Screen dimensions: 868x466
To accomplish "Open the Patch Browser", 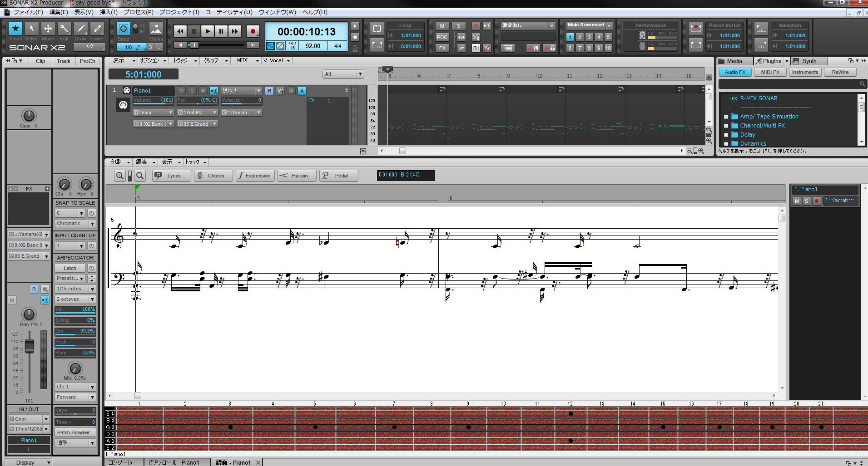I will (x=75, y=432).
